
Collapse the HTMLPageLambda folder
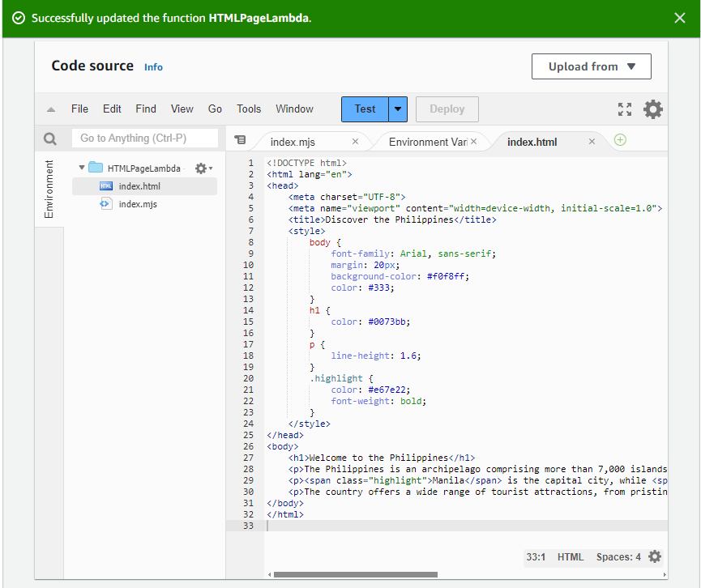82,168
